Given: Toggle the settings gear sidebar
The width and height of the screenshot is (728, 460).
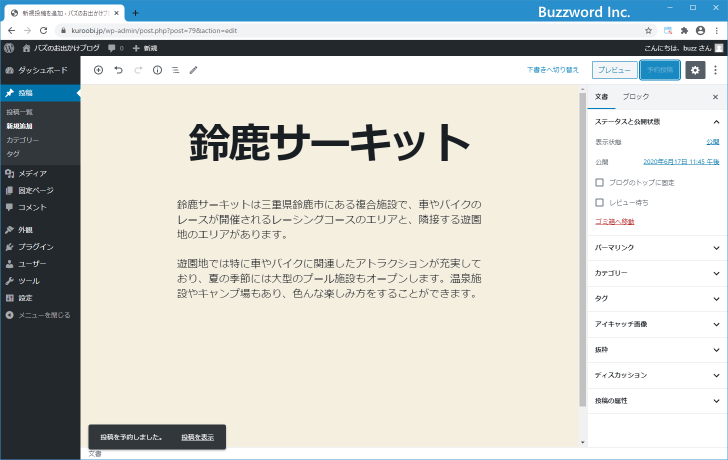Looking at the screenshot, I should click(695, 70).
